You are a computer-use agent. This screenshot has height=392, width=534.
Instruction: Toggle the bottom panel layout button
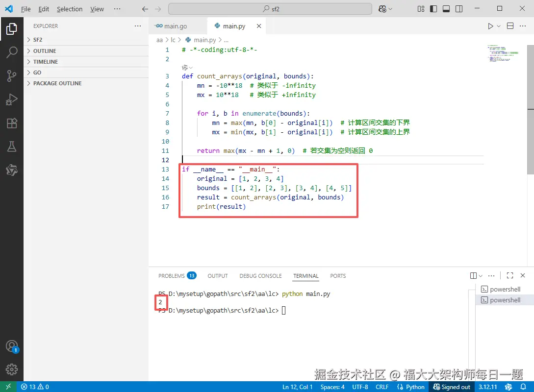coord(446,9)
